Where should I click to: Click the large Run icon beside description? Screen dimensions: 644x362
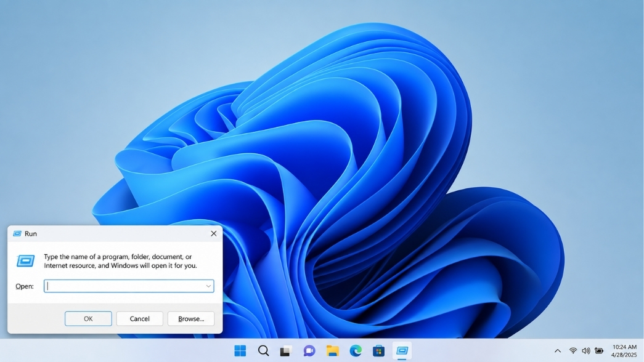[x=25, y=260]
